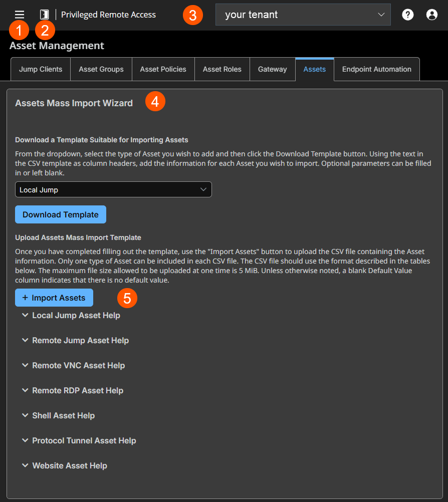Click the dropdown arrow on the tenant selector
This screenshot has height=502, width=448.
click(x=382, y=14)
